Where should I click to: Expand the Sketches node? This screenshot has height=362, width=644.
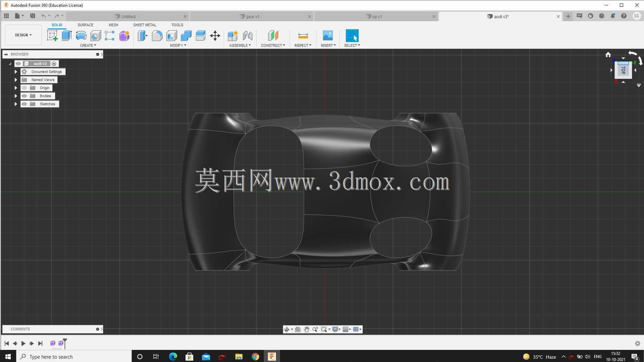point(15,104)
